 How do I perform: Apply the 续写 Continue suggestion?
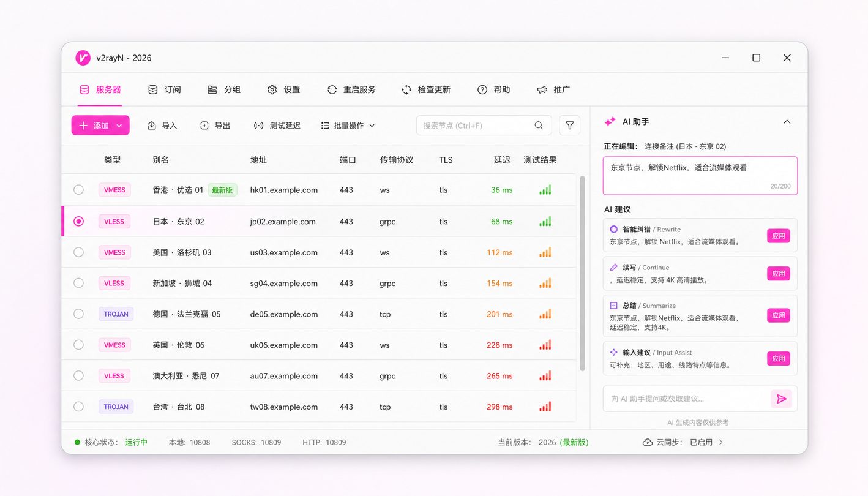tap(778, 274)
